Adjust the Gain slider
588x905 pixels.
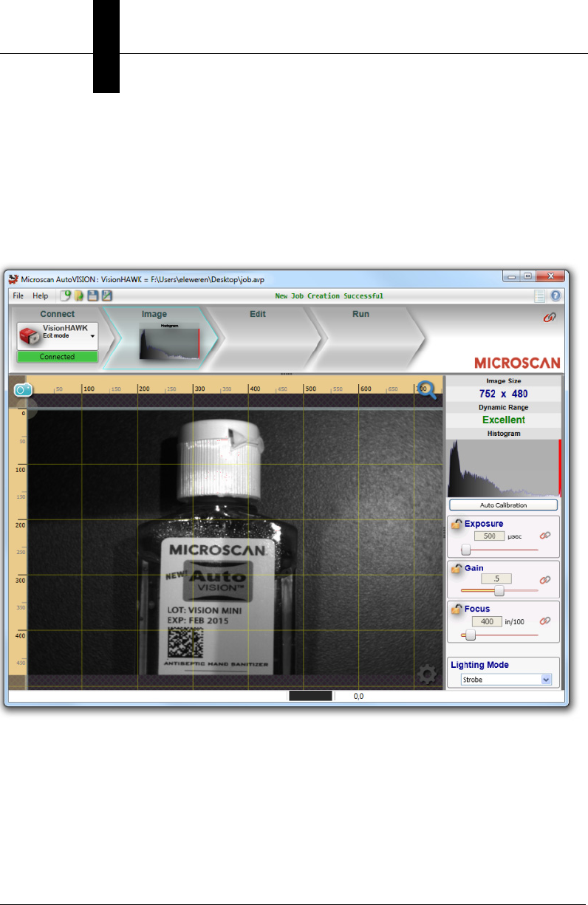(x=499, y=590)
